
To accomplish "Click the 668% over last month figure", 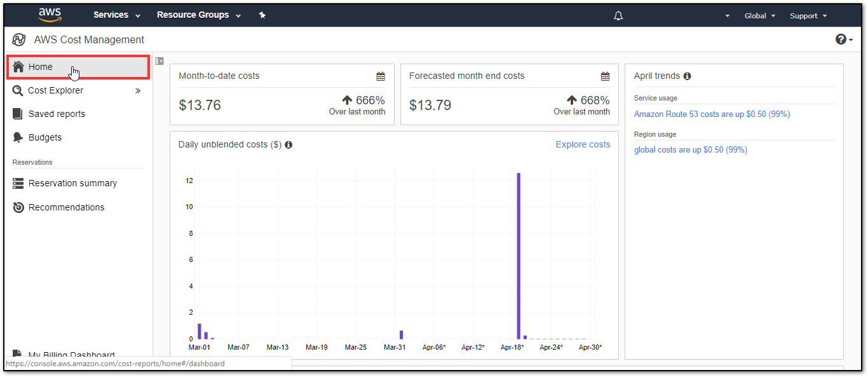I will [588, 100].
